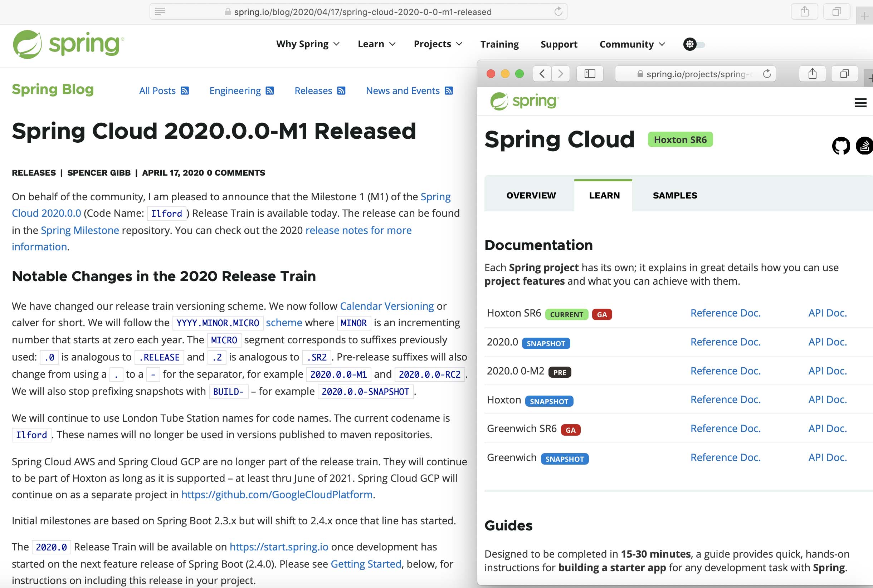Open the News and Events category
The image size is (873, 588).
[x=403, y=91]
